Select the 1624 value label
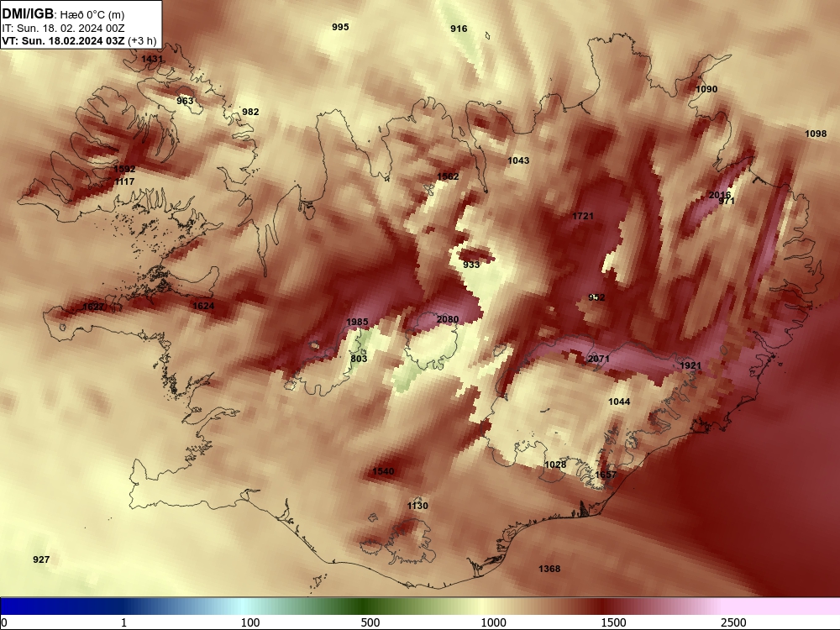The height and width of the screenshot is (630, 840). pyautogui.click(x=203, y=306)
